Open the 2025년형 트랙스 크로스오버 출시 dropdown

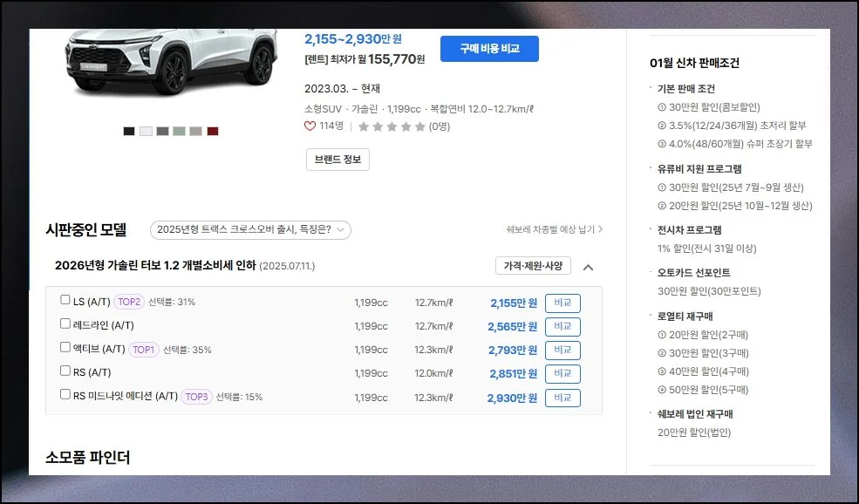[x=250, y=230]
